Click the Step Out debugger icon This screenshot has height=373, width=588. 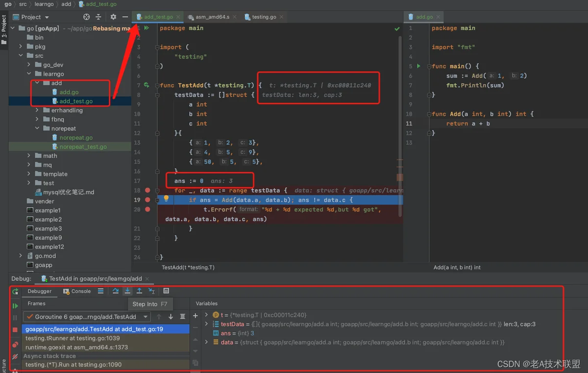pos(139,291)
